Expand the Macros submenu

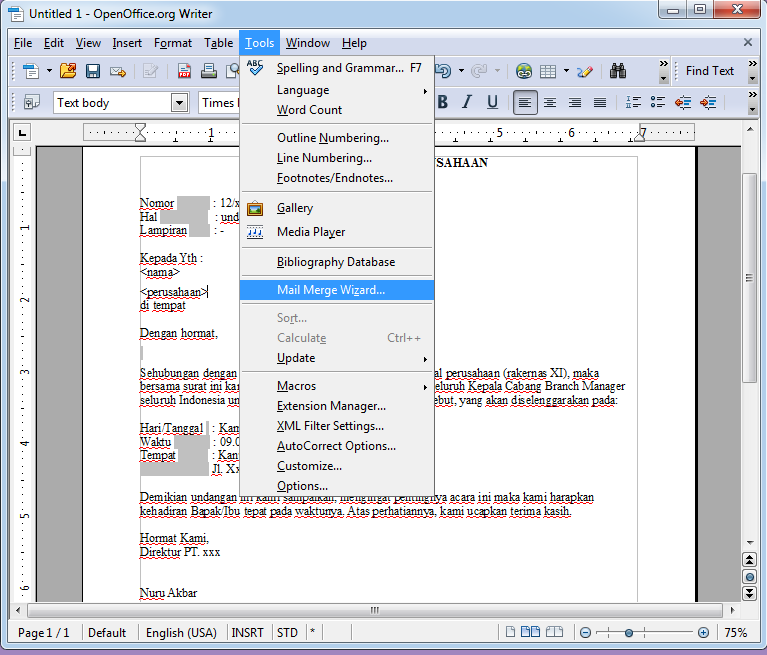[337, 386]
